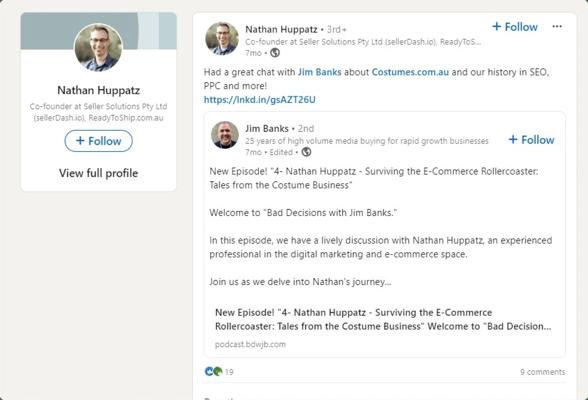Click the reaction count of 19
This screenshot has height=400, width=588.
point(229,372)
